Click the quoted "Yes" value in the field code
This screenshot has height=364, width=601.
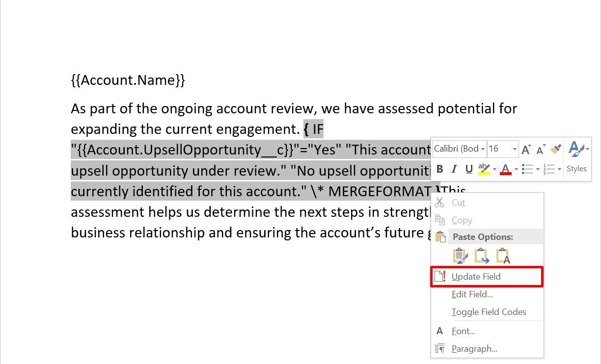tap(322, 150)
